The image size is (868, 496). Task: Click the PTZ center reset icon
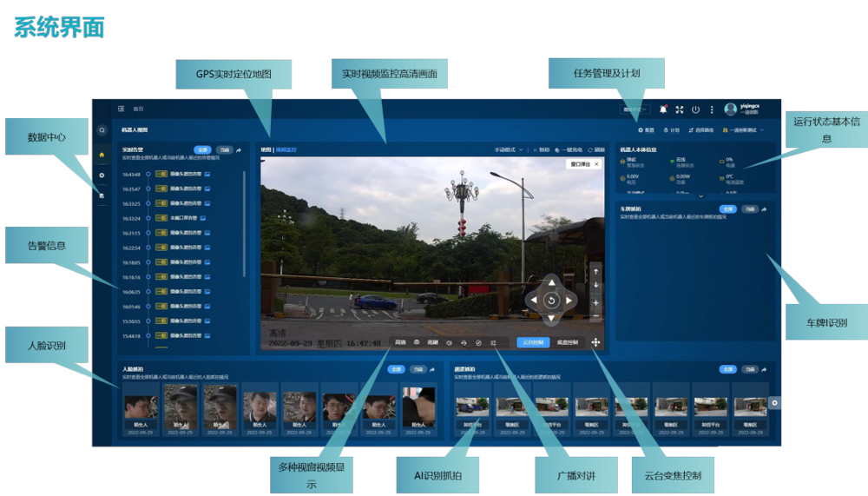(x=551, y=301)
